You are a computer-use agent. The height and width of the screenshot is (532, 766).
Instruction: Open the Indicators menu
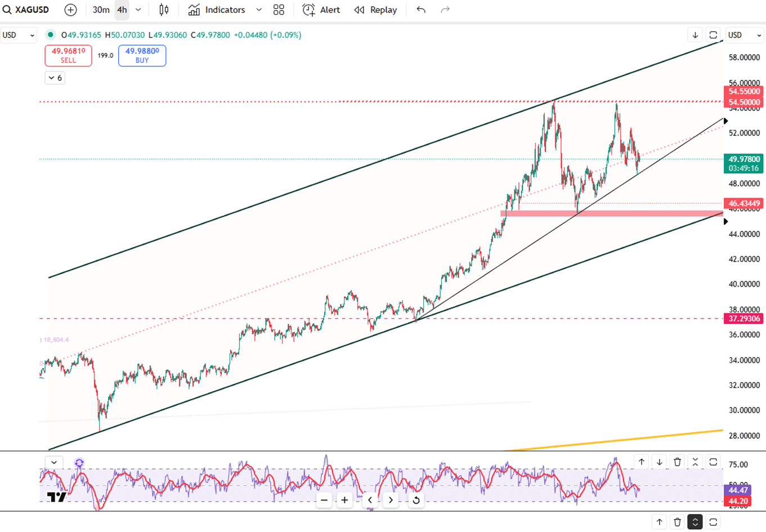[x=217, y=10]
